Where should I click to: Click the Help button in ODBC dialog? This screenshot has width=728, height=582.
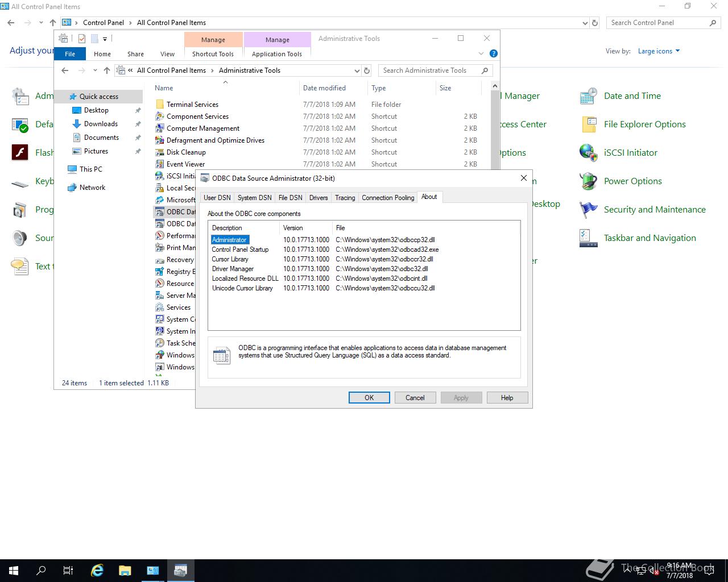tap(507, 398)
